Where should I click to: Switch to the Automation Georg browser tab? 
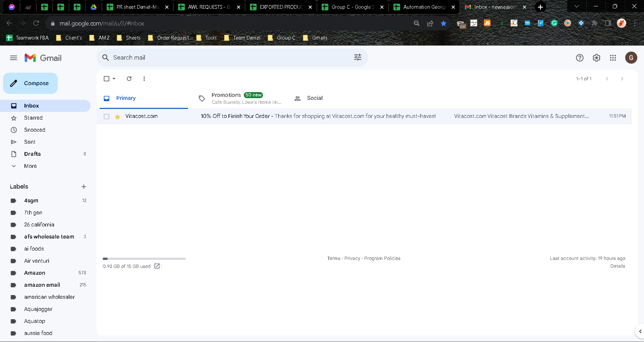click(x=424, y=7)
